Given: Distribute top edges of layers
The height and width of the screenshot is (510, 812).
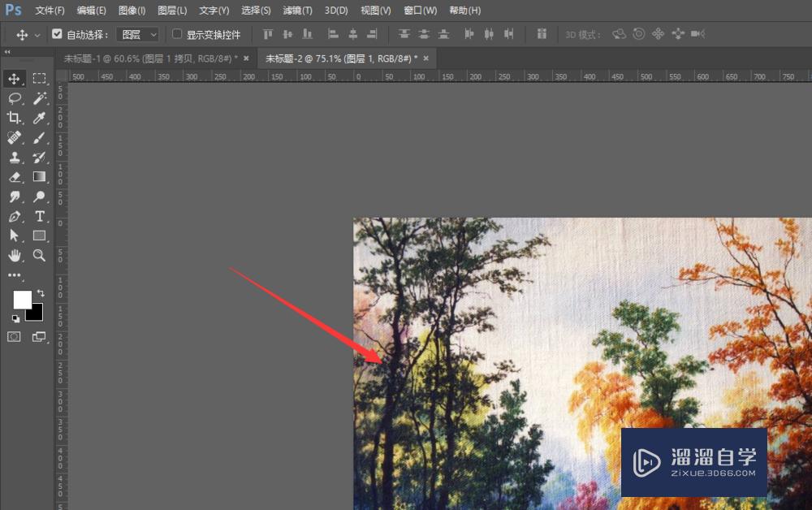Looking at the screenshot, I should tap(404, 34).
